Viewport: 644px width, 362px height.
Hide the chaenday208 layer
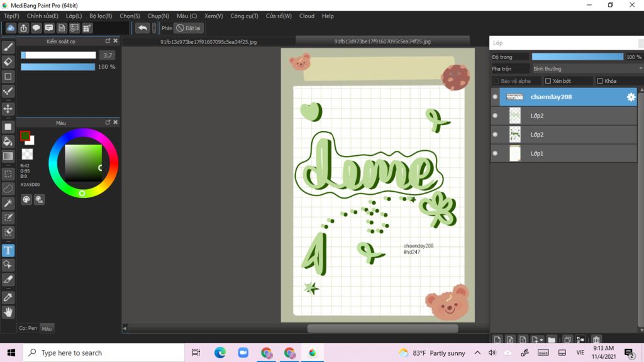[495, 97]
